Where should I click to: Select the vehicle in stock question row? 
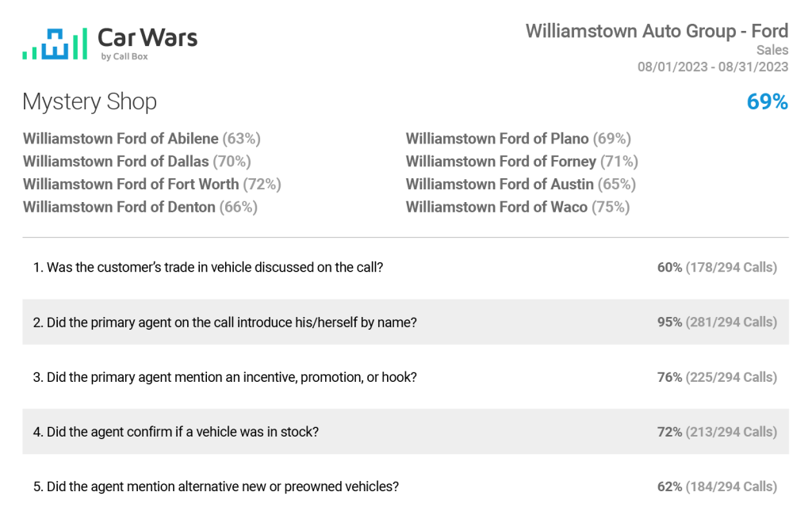click(x=405, y=432)
